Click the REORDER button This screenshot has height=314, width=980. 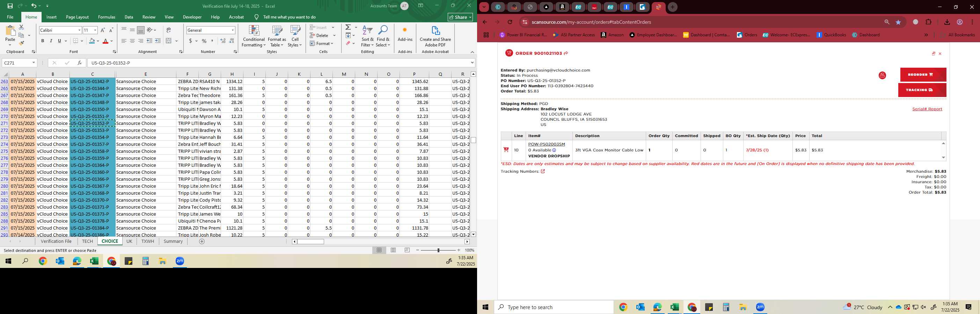[923, 75]
